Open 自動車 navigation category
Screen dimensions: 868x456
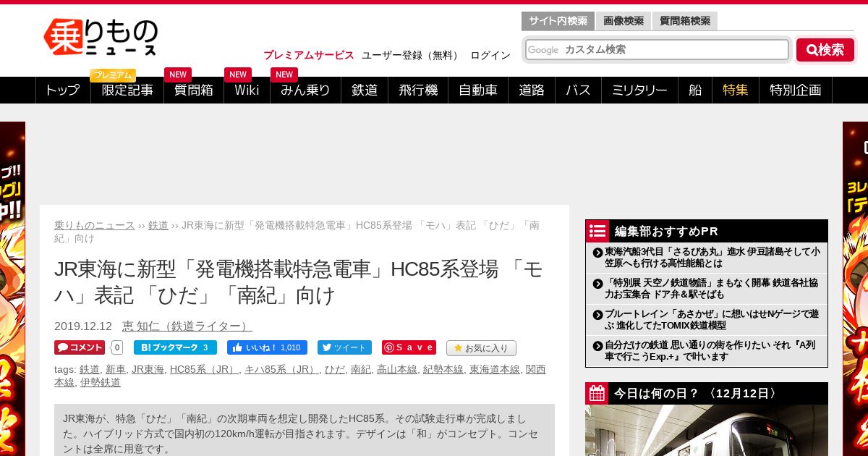[x=477, y=90]
